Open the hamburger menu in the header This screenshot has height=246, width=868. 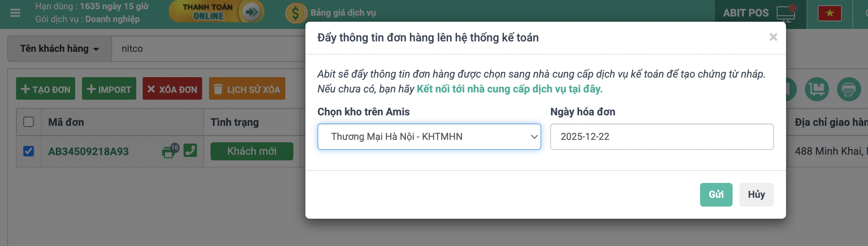click(x=15, y=13)
